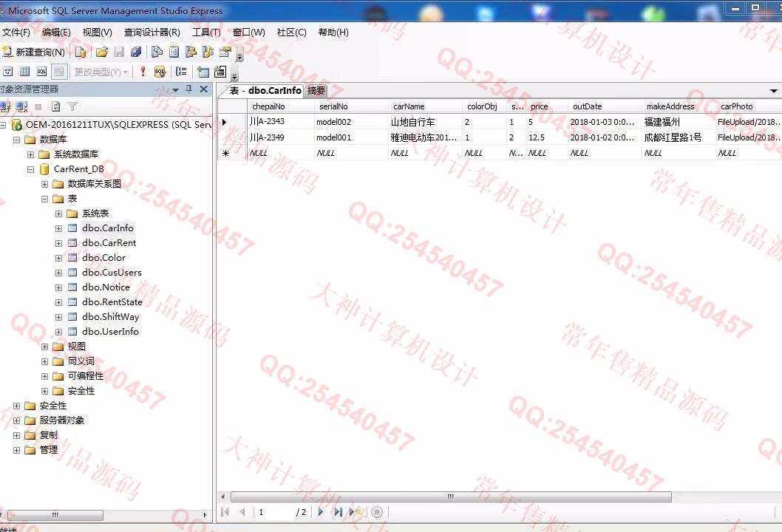Viewport: 782px width, 532px height.
Task: Toggle auto-hide pin on Object Explorer
Action: [189, 89]
